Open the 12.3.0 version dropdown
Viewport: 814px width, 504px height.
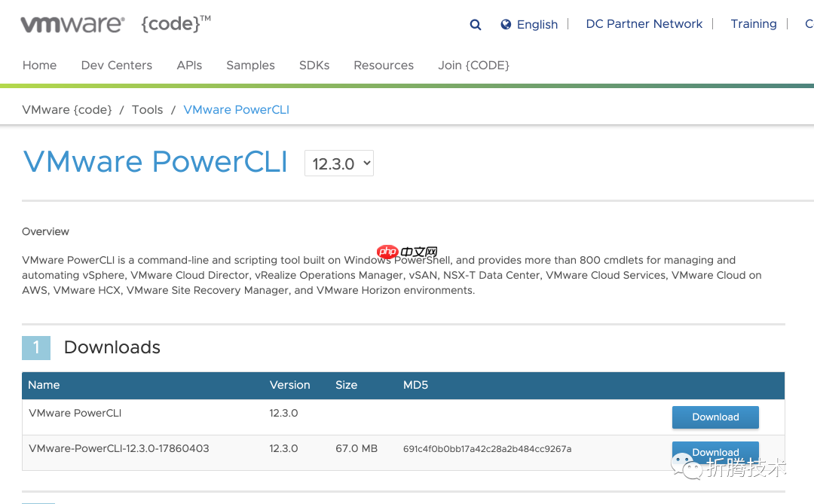[x=338, y=163]
